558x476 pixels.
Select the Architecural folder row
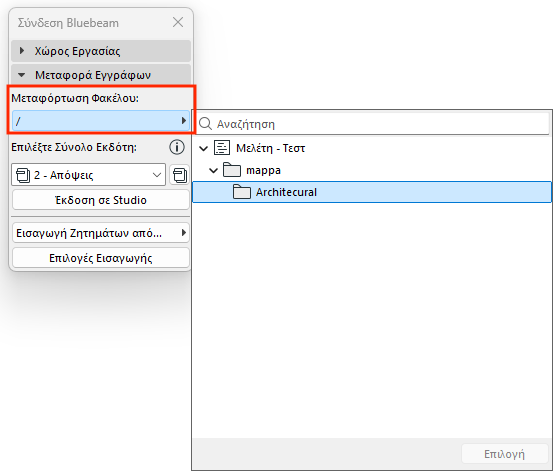(x=372, y=192)
